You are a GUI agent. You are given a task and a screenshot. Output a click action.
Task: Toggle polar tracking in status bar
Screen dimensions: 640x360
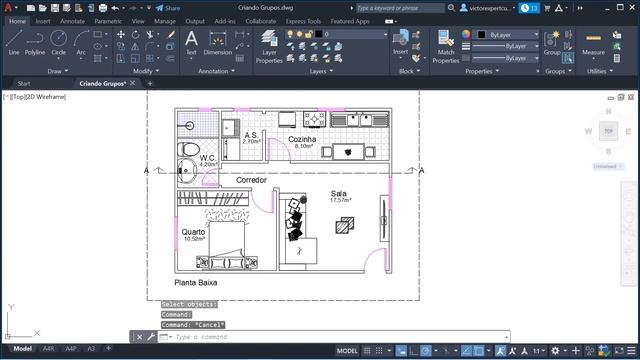click(426, 351)
